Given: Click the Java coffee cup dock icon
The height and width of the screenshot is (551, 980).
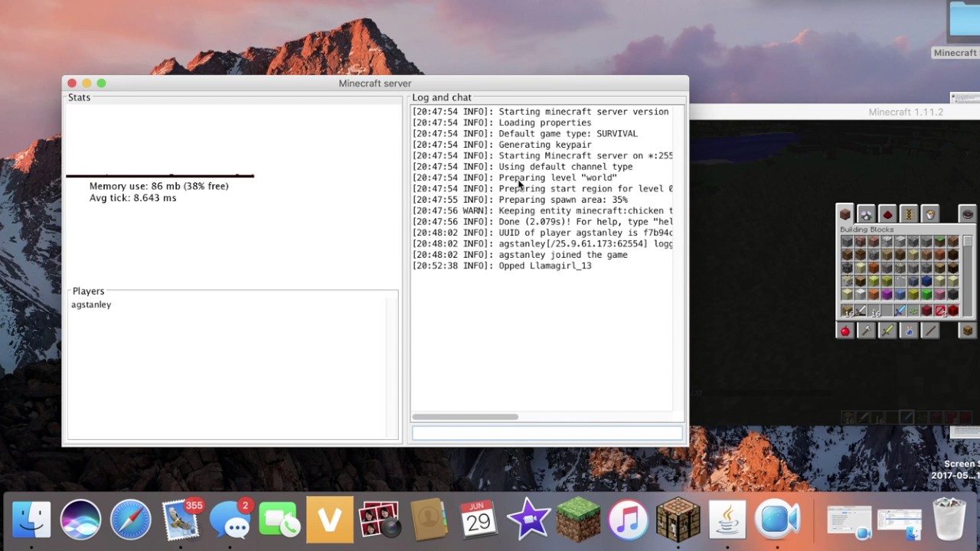Looking at the screenshot, I should point(727,520).
